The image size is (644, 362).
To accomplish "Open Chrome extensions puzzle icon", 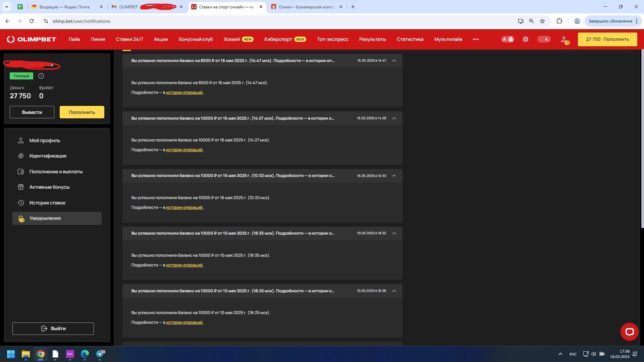I will 559,21.
